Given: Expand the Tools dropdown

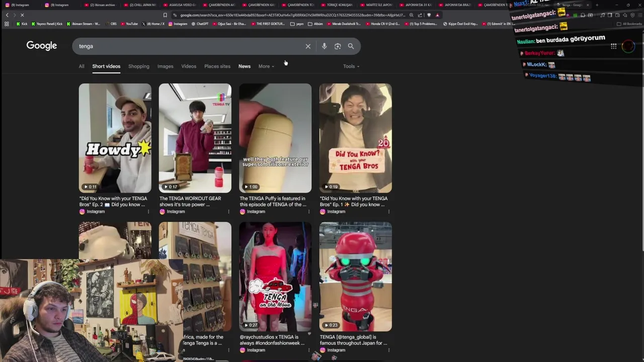Looking at the screenshot, I should (351, 66).
